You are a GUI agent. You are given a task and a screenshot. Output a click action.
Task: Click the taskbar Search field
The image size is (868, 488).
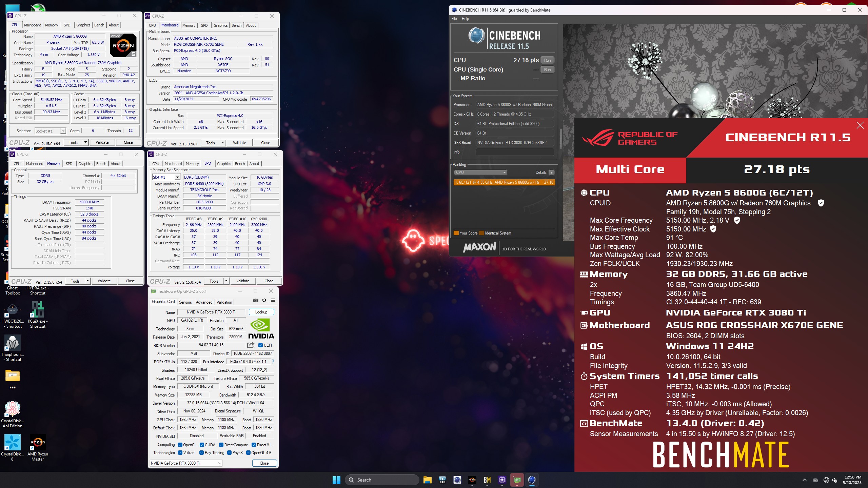click(x=382, y=480)
